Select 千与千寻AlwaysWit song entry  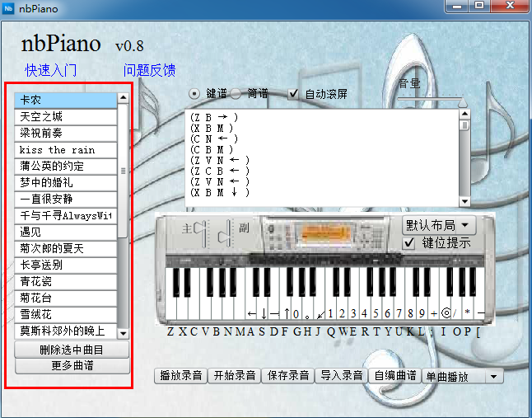[66, 216]
